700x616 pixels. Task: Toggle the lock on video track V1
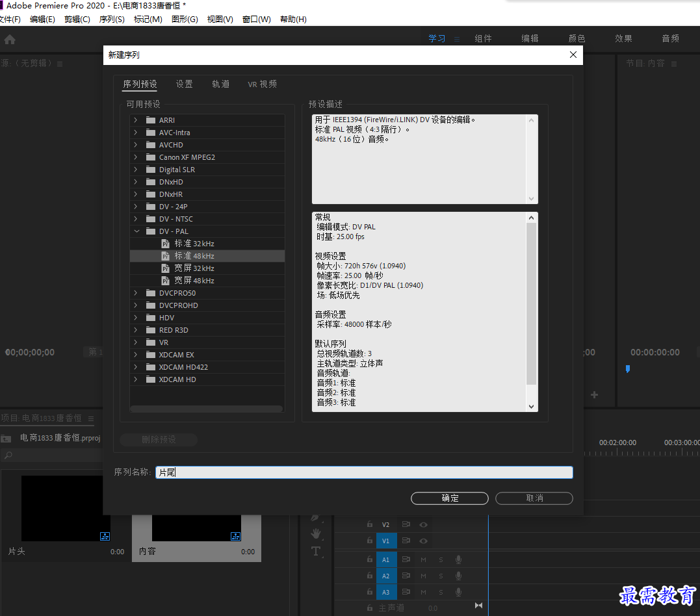370,541
